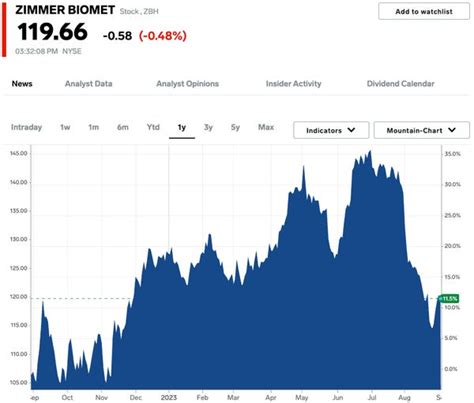This screenshot has height=403, width=474.
Task: Click the Oct date axis label
Action: pos(67,398)
